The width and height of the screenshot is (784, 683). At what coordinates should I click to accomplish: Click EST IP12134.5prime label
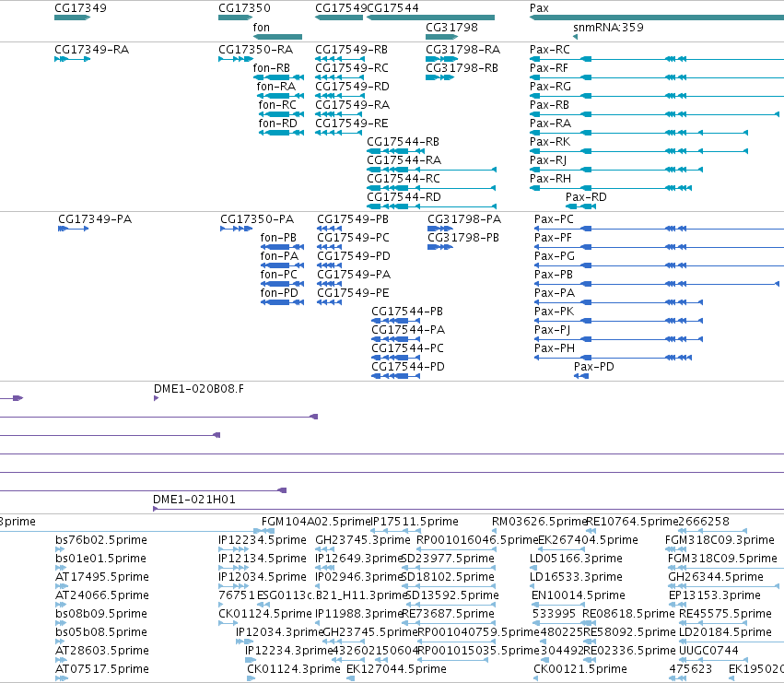(263, 559)
